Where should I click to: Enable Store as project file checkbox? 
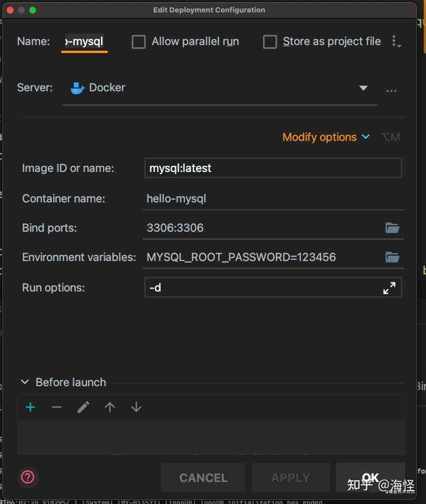[x=270, y=42]
